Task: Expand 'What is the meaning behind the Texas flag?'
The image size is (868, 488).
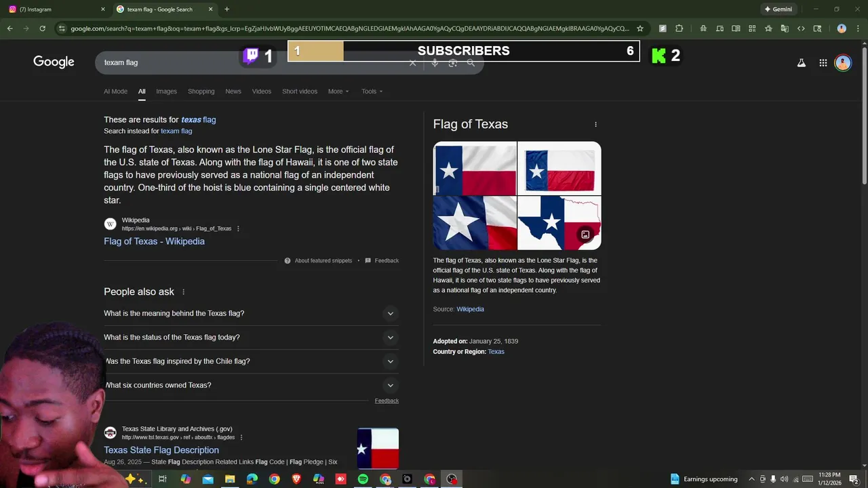Action: (251, 314)
